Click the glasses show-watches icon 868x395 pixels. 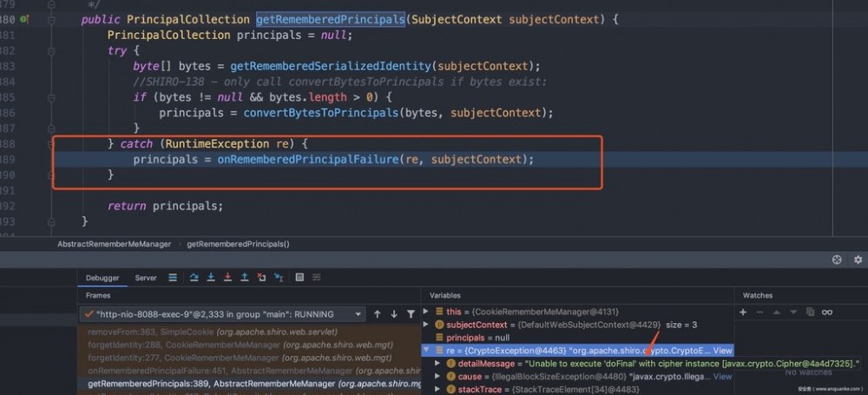tap(827, 312)
